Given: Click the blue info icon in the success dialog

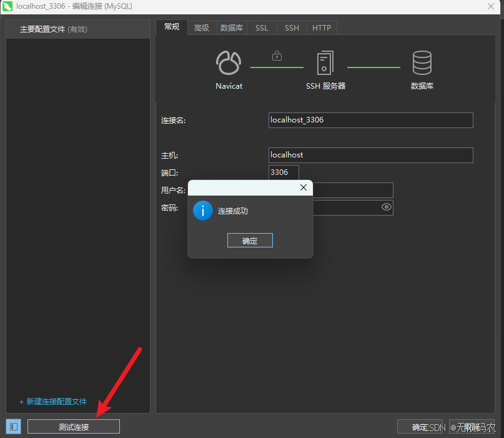Looking at the screenshot, I should tap(202, 211).
